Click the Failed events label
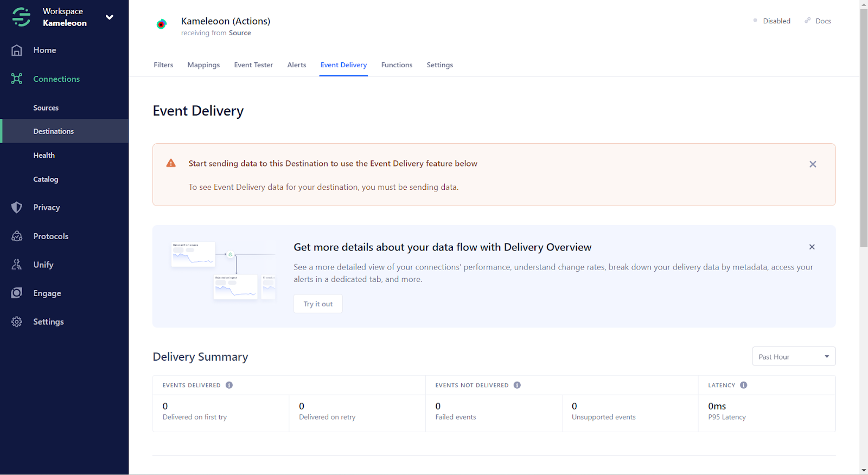Image resolution: width=868 pixels, height=475 pixels. pos(456,418)
